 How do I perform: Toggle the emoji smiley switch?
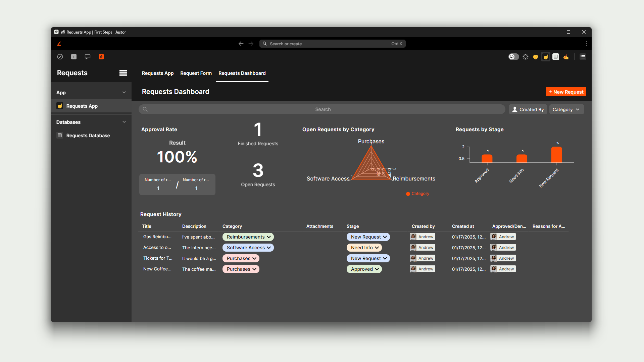click(513, 57)
